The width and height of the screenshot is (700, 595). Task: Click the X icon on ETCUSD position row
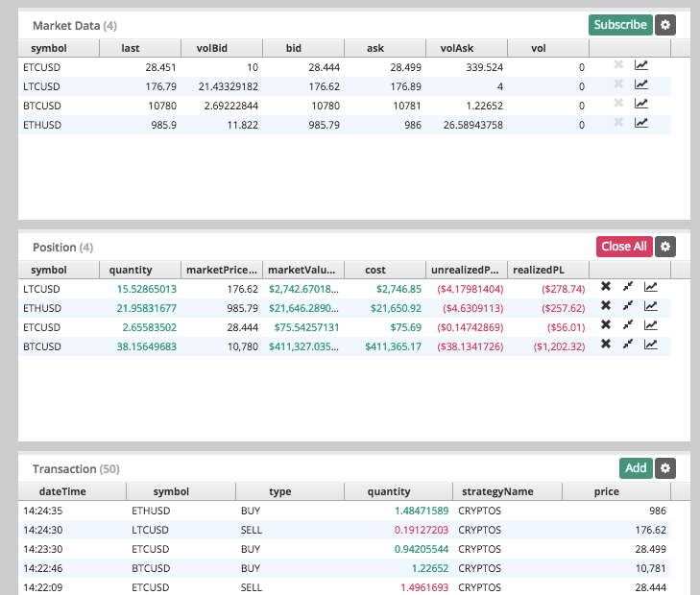[x=606, y=324]
